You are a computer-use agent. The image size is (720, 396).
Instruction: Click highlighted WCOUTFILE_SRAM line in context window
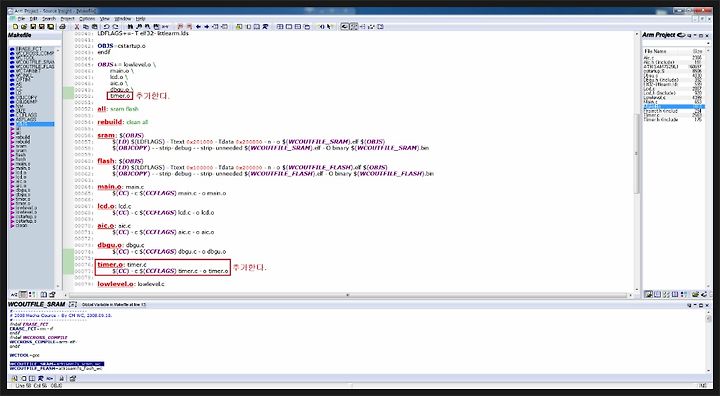click(x=56, y=364)
